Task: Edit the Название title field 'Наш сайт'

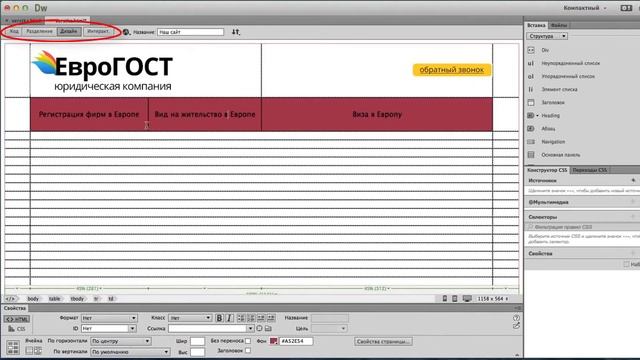Action: [191, 32]
